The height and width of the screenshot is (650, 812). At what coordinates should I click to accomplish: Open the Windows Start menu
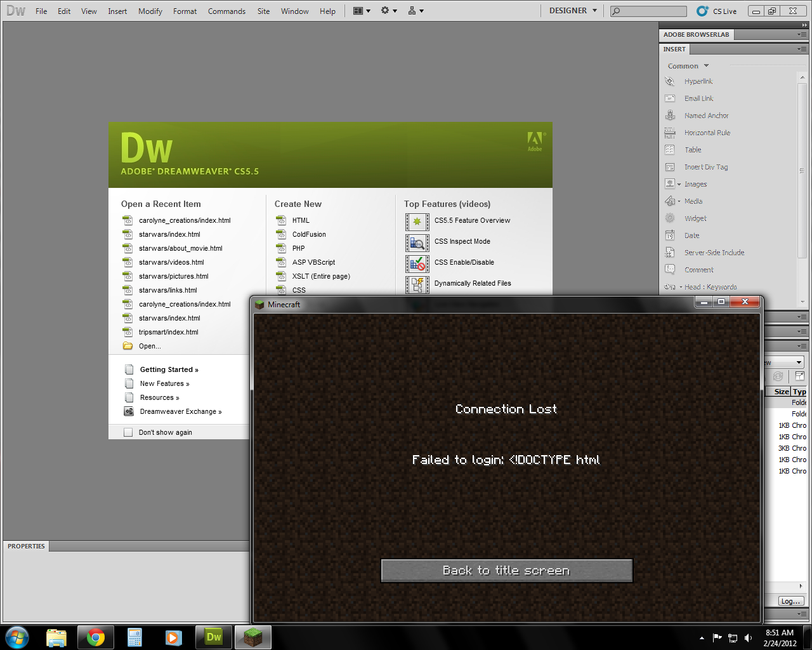point(17,637)
